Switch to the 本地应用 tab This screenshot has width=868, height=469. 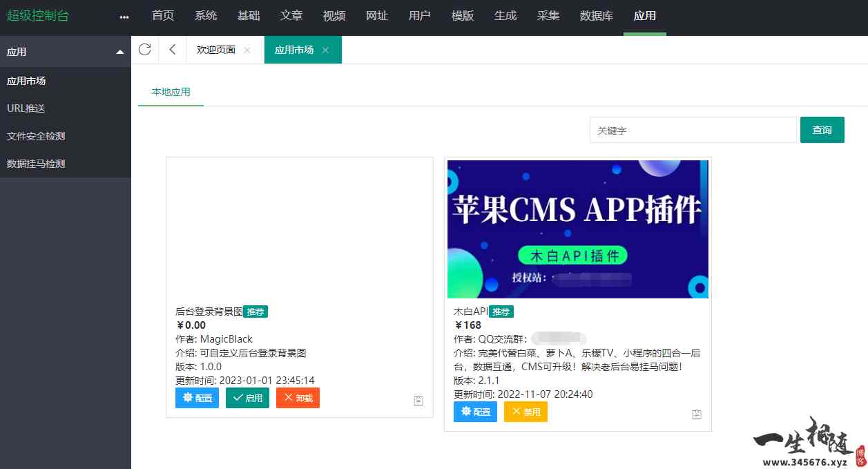tap(171, 91)
